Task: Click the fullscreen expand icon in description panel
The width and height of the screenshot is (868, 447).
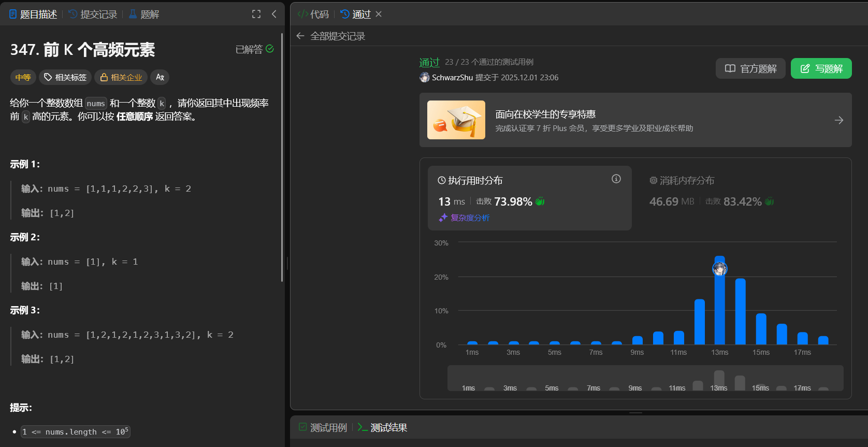Action: [256, 14]
